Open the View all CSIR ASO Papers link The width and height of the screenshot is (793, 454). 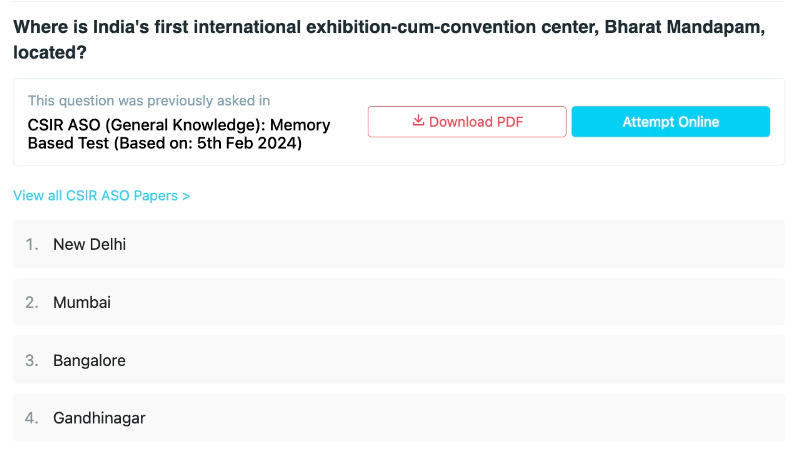[x=102, y=196]
